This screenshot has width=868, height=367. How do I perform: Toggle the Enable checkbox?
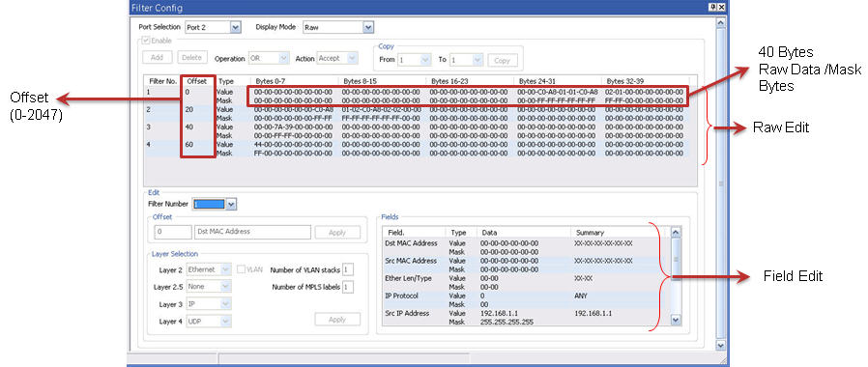tap(146, 41)
